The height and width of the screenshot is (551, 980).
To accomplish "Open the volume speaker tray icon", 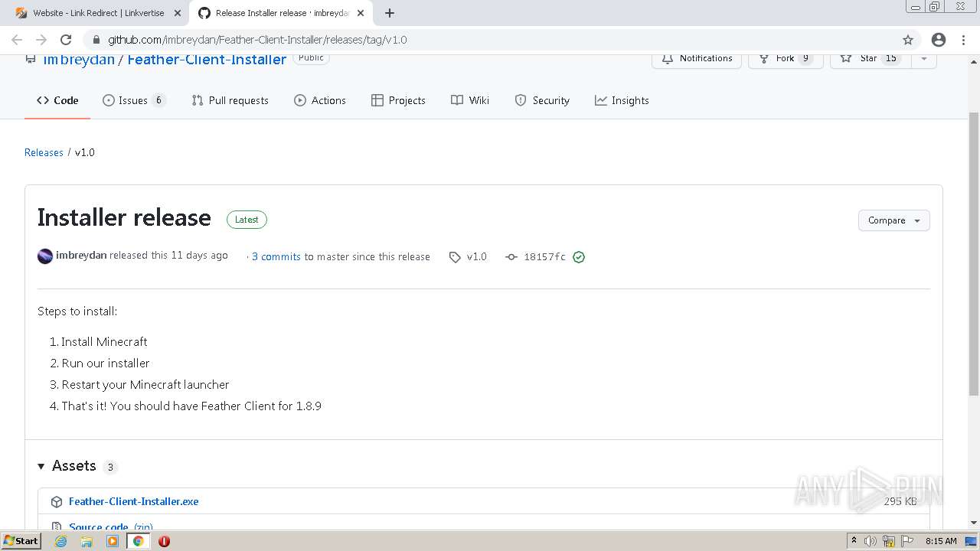I will [871, 541].
